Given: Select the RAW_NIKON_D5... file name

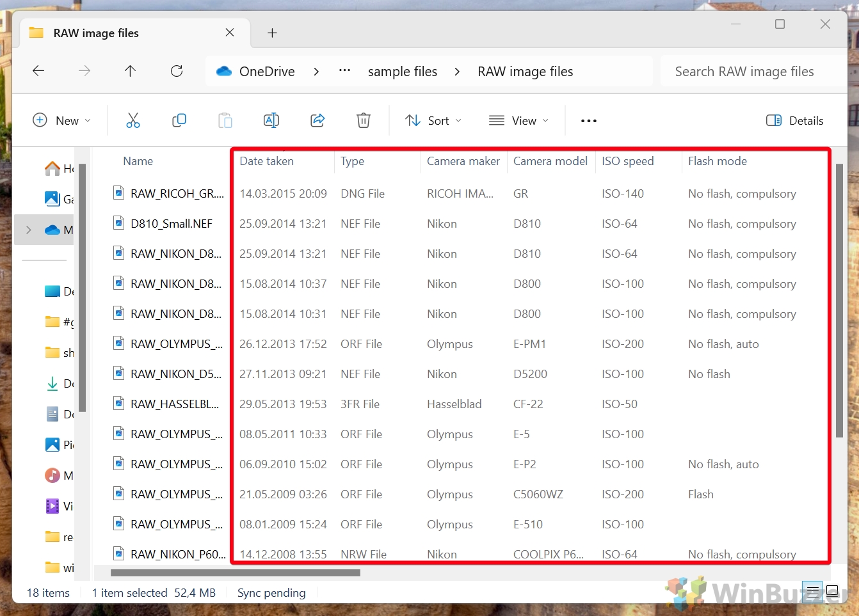Looking at the screenshot, I should click(176, 374).
